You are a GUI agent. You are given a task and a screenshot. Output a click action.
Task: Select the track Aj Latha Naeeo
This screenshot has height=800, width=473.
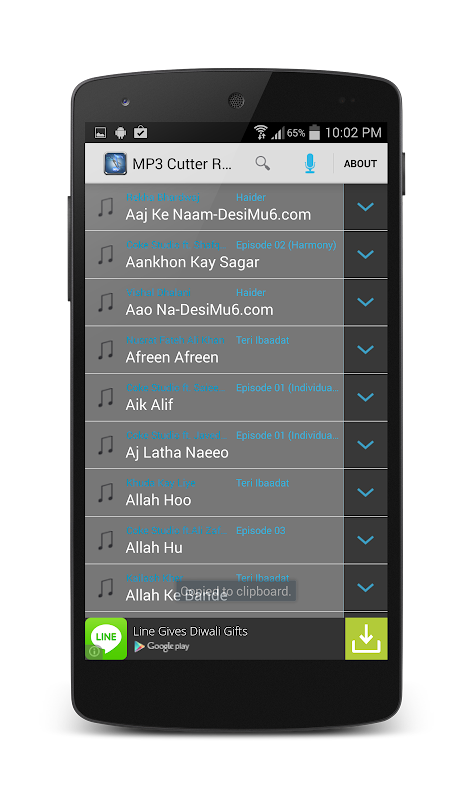[214, 445]
